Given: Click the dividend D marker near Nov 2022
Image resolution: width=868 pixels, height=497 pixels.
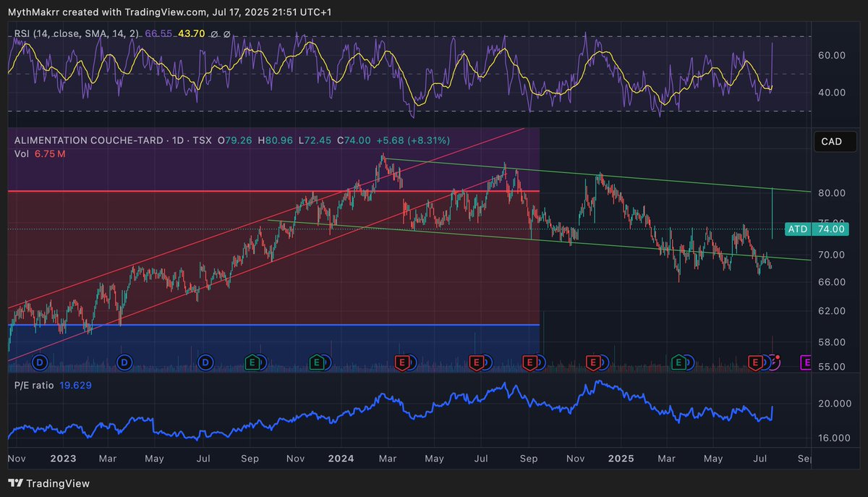Looking at the screenshot, I should tap(39, 361).
